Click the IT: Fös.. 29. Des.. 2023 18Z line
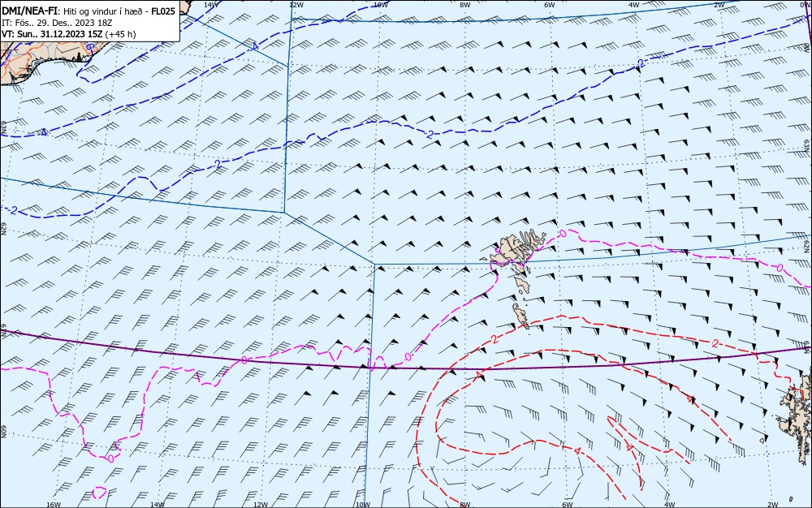Screen dimensions: 812x508 (x=57, y=23)
